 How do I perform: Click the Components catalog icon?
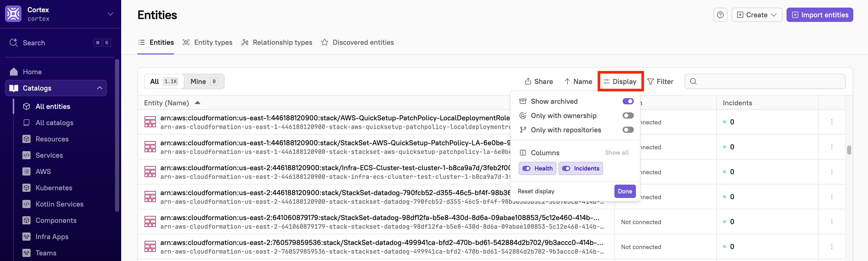click(x=27, y=220)
